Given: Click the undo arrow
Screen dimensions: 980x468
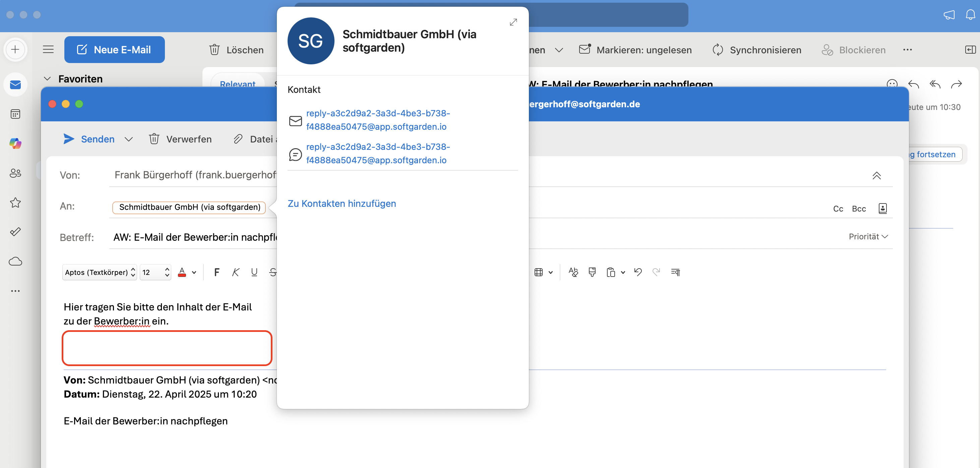Looking at the screenshot, I should click(638, 272).
